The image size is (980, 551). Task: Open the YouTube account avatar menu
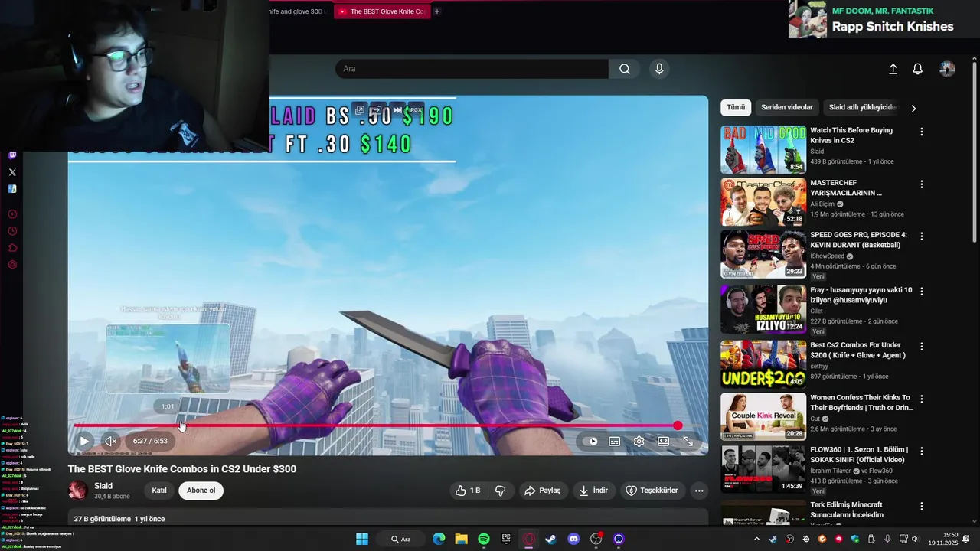click(947, 69)
